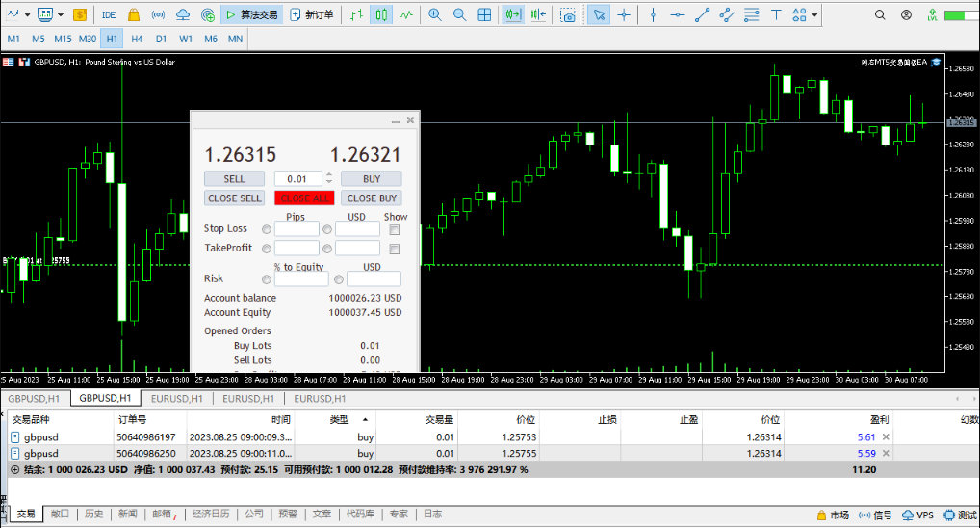The height and width of the screenshot is (528, 980).
Task: Click the Risk USD input field
Action: point(374,279)
